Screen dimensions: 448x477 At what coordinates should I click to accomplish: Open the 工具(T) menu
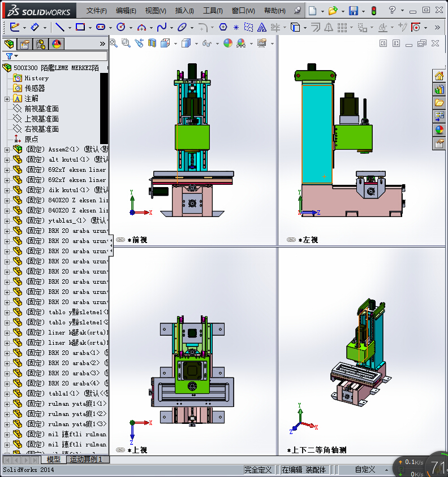[213, 11]
